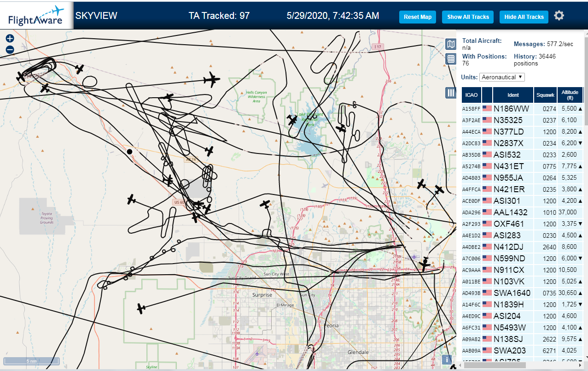This screenshot has height=371, width=588.
Task: Click the Messages rate label
Action: [x=529, y=44]
